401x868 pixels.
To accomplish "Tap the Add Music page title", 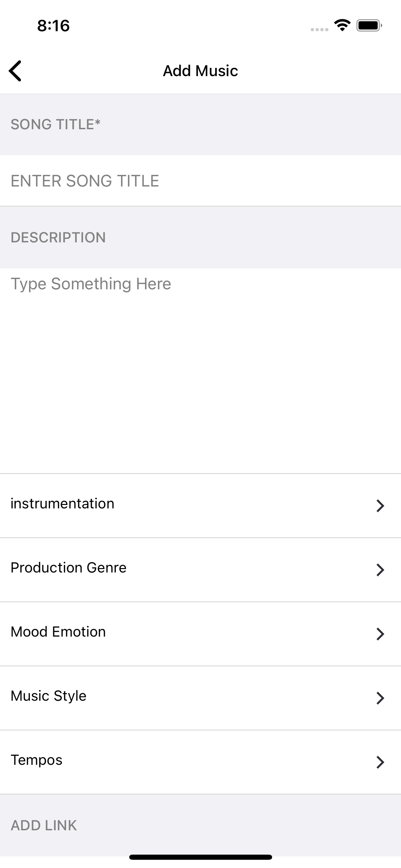I will 200,71.
